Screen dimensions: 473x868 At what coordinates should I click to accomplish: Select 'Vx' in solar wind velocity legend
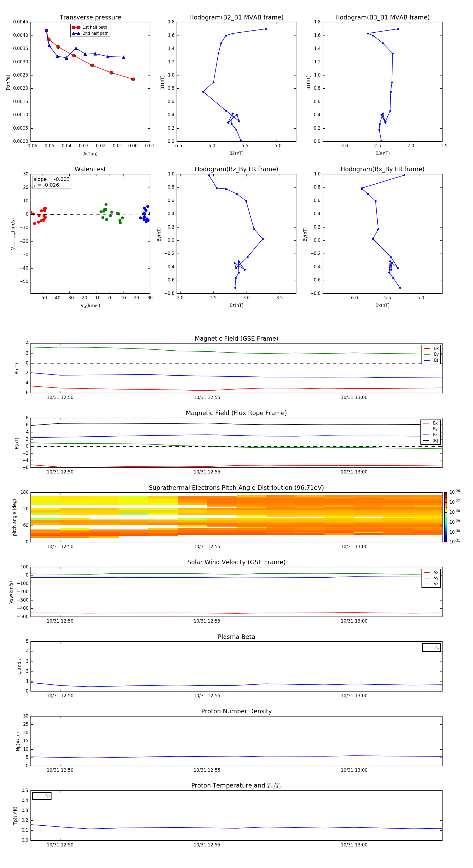tap(431, 572)
